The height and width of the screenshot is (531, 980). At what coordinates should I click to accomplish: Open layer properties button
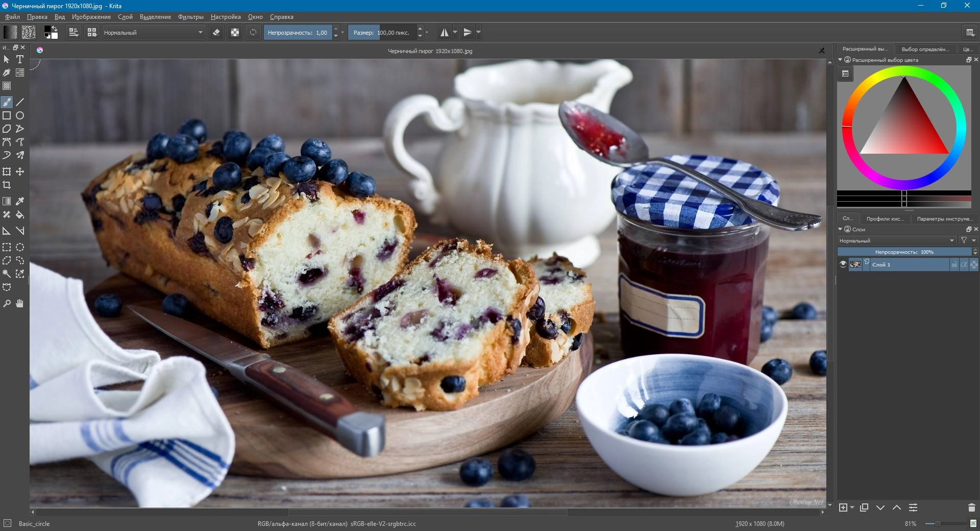913,508
